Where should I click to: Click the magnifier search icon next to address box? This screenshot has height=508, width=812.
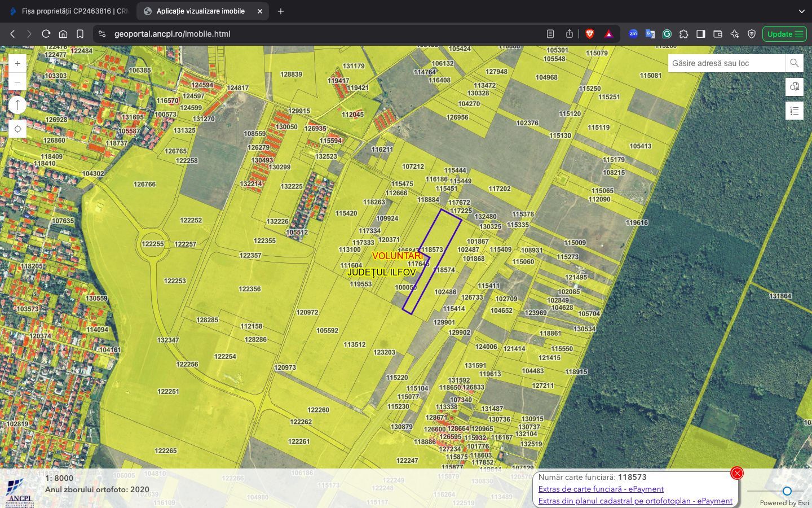click(x=794, y=63)
